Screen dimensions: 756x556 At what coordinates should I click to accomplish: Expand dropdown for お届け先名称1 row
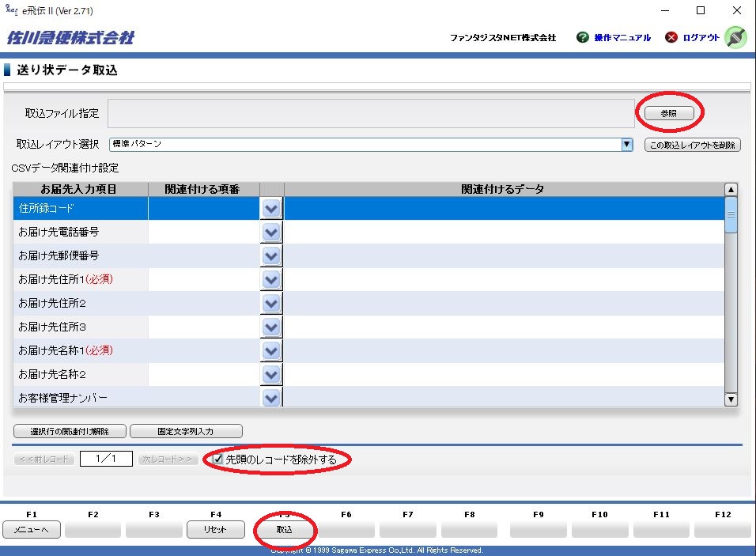(271, 350)
